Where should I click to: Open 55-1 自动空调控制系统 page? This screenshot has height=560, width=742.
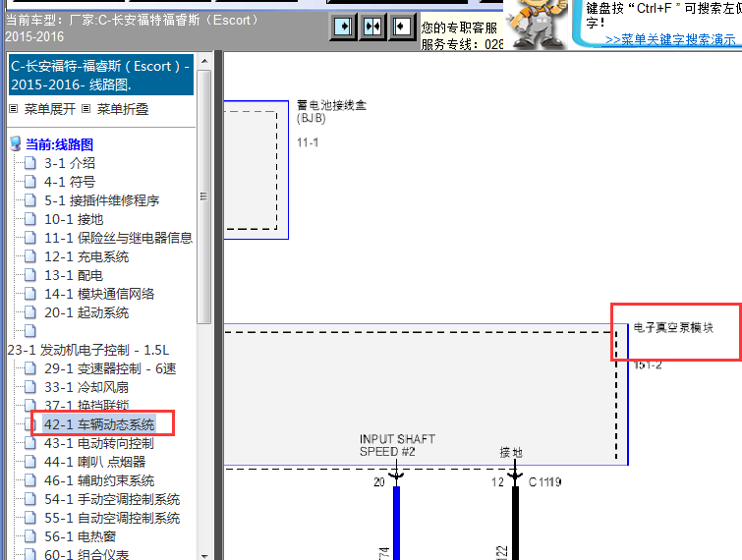(x=112, y=518)
